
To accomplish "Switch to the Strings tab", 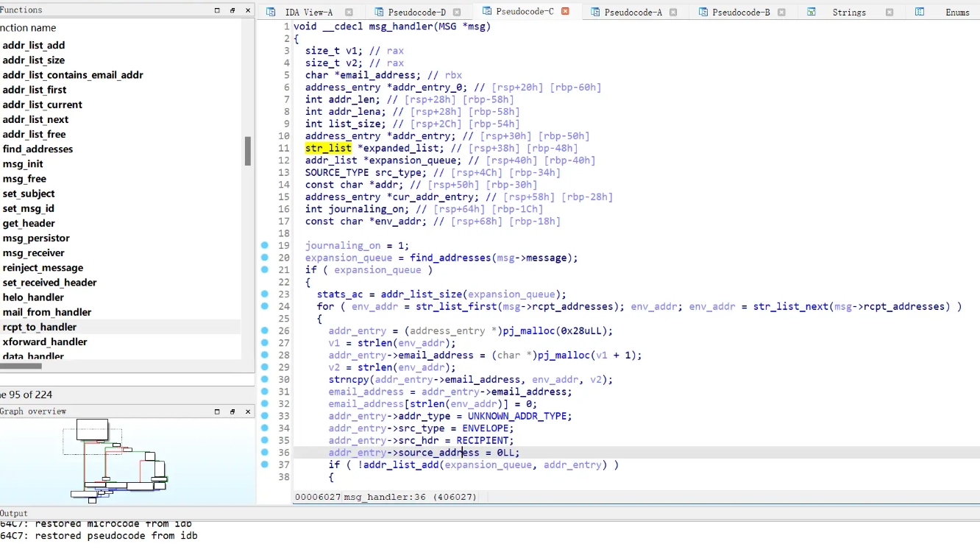I will (x=849, y=13).
